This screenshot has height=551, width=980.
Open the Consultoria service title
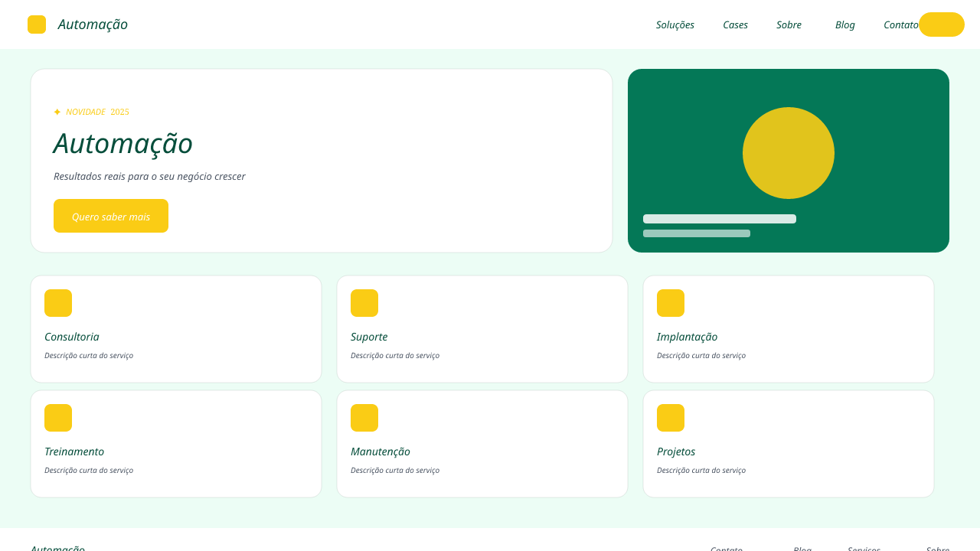tap(72, 337)
